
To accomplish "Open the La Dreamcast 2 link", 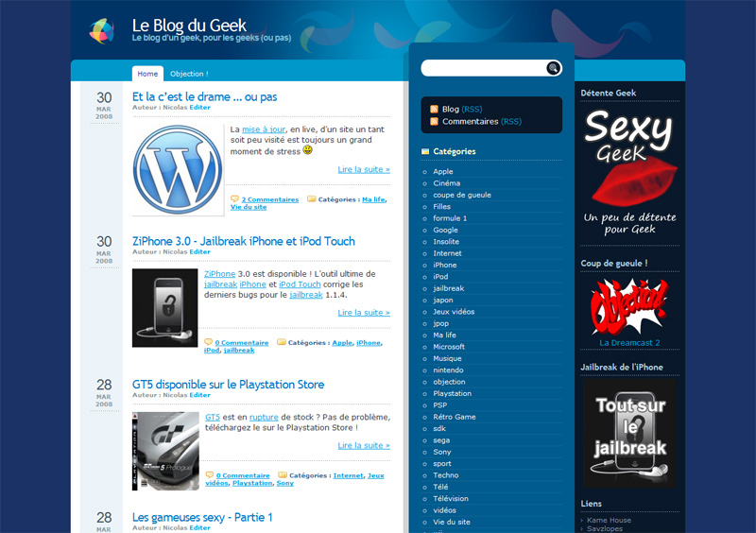I will tap(629, 342).
